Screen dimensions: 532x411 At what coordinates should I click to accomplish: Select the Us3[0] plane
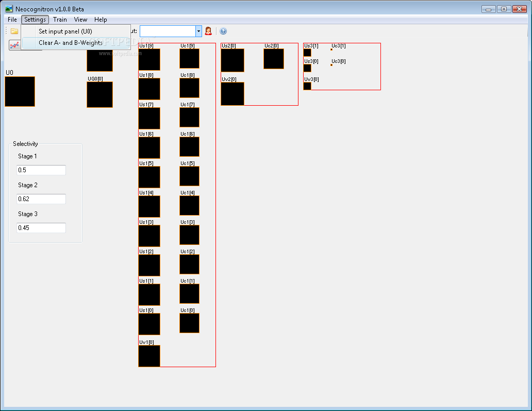[307, 68]
